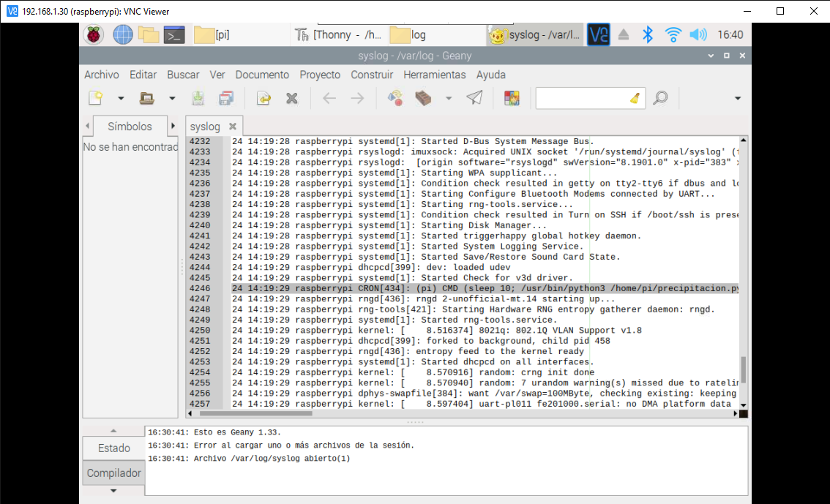Click the reload file icon
The width and height of the screenshot is (830, 504).
click(x=263, y=98)
